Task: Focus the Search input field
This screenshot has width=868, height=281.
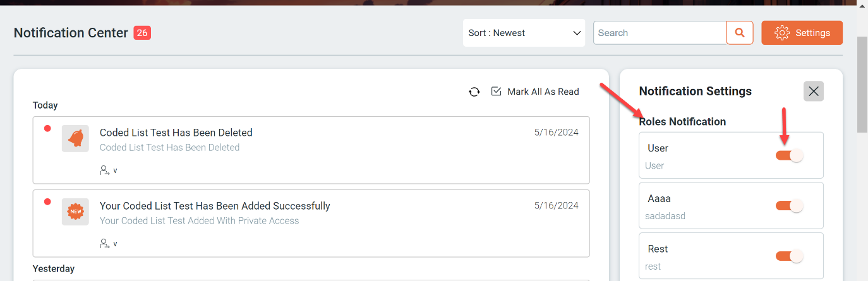Action: pos(660,33)
